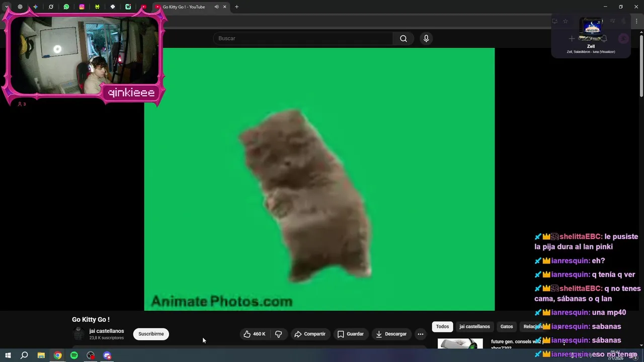Click the Compartir share button
The height and width of the screenshot is (362, 644).
(x=310, y=334)
